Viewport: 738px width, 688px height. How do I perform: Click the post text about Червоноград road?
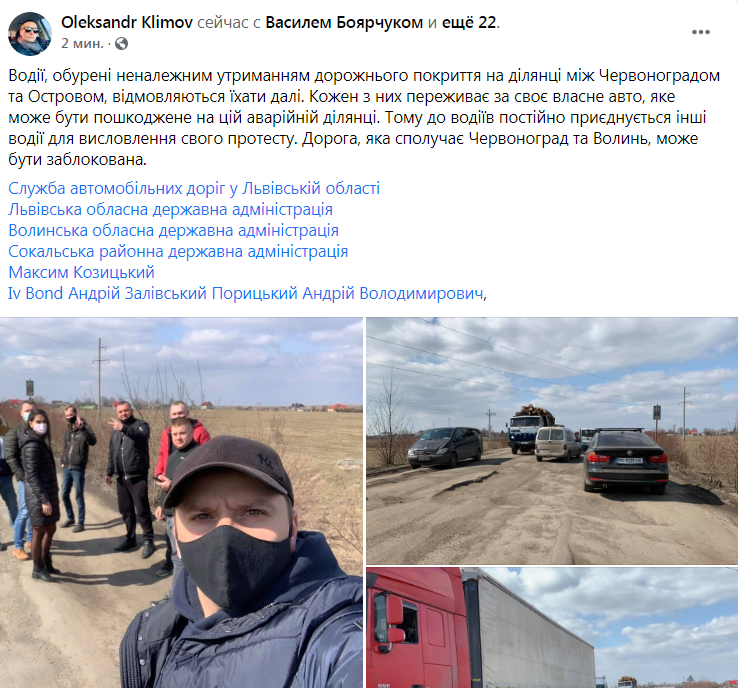click(364, 118)
